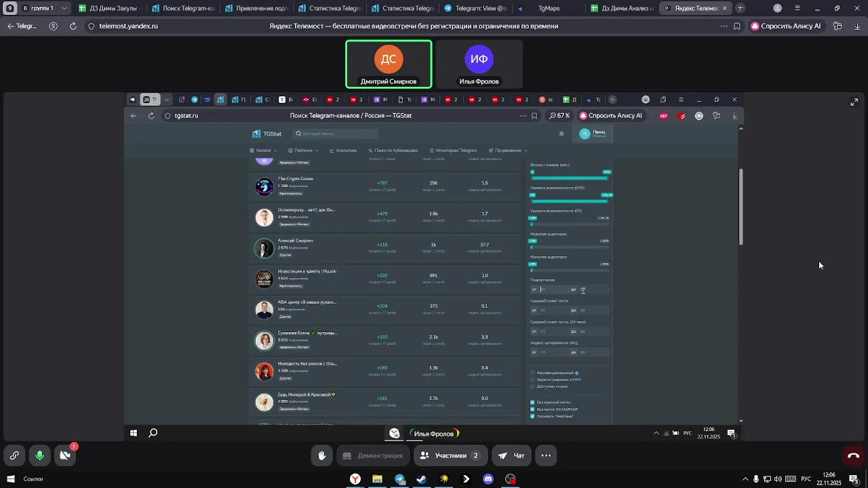
Task: Open the TGStat user profile menu
Action: point(593,134)
